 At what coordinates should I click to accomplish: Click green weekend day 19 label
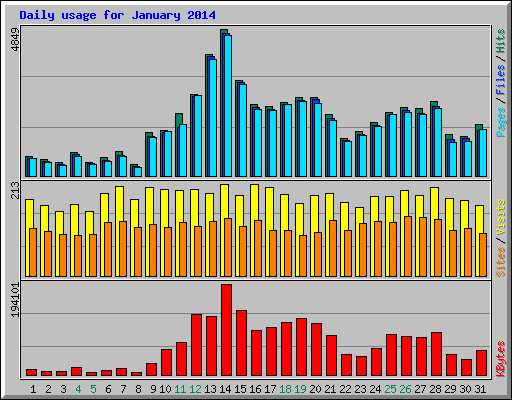(x=300, y=389)
